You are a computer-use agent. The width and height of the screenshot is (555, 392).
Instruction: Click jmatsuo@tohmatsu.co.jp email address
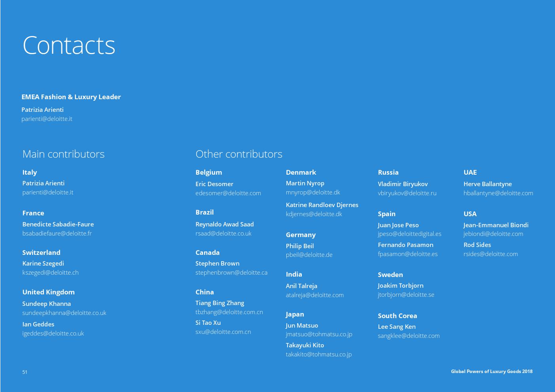tap(319, 334)
